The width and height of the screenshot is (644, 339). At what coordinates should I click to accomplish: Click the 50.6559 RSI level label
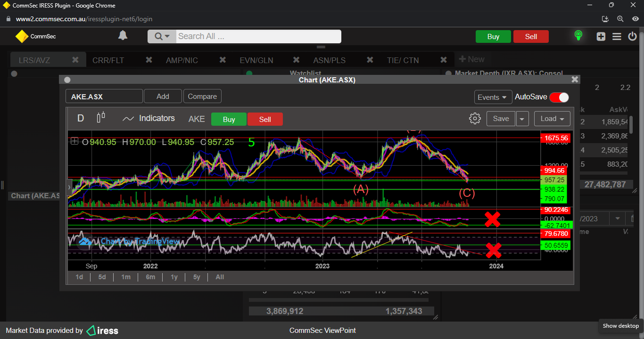click(555, 245)
